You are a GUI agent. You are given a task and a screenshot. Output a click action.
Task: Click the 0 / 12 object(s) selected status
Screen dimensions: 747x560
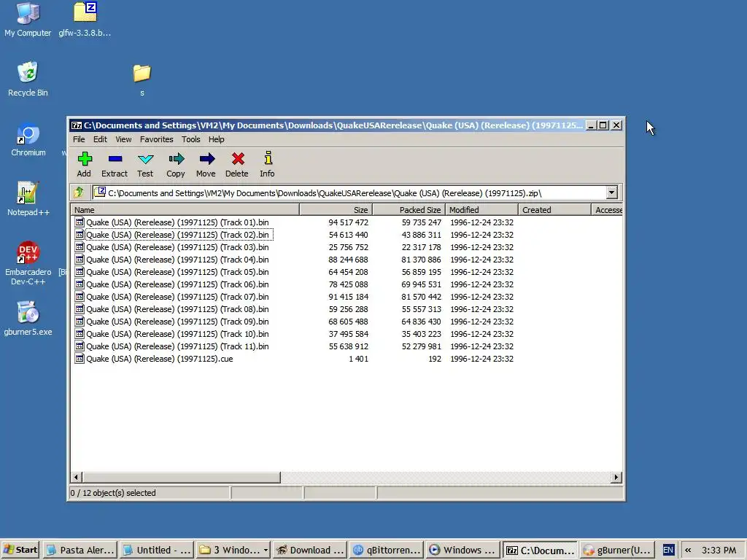(113, 493)
